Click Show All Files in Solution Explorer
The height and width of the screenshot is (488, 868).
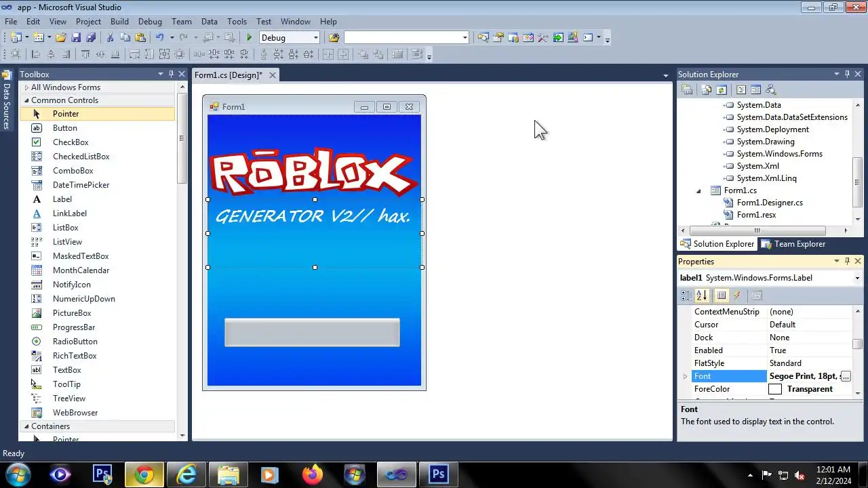[x=706, y=89]
